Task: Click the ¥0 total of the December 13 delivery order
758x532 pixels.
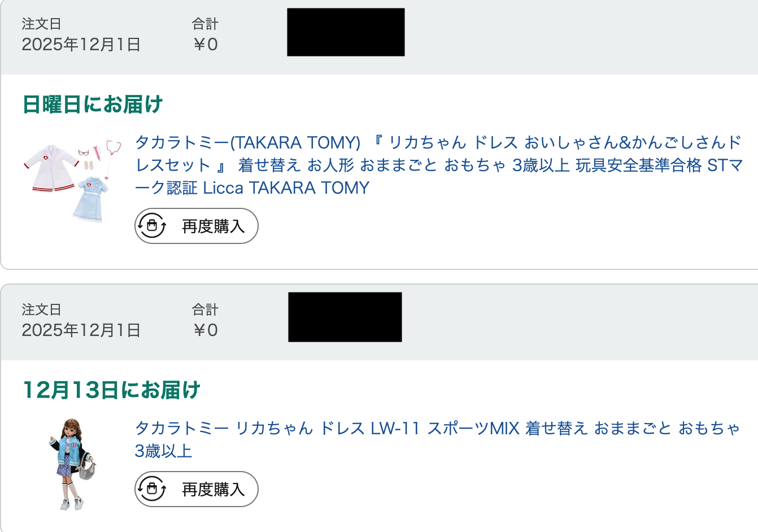Action: pyautogui.click(x=205, y=330)
